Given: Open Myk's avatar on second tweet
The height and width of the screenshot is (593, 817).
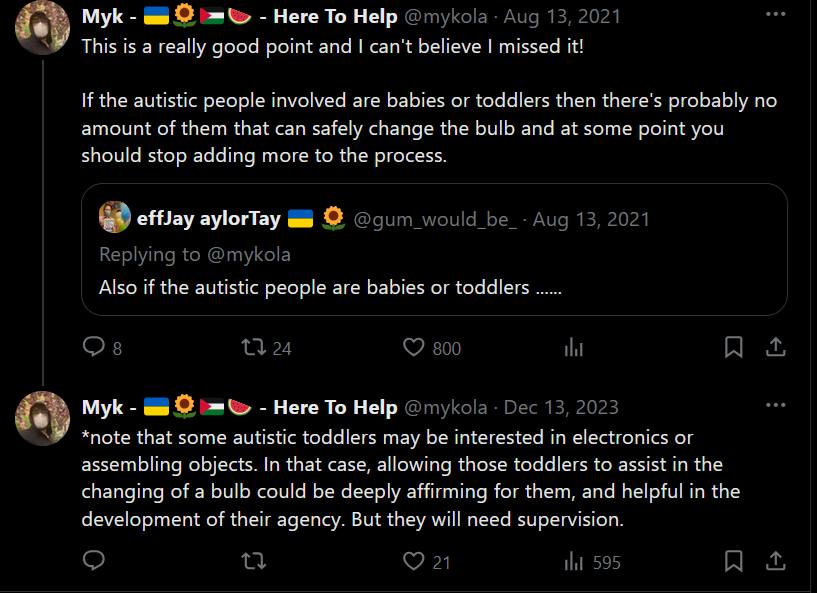Looking at the screenshot, I should tap(42, 418).
